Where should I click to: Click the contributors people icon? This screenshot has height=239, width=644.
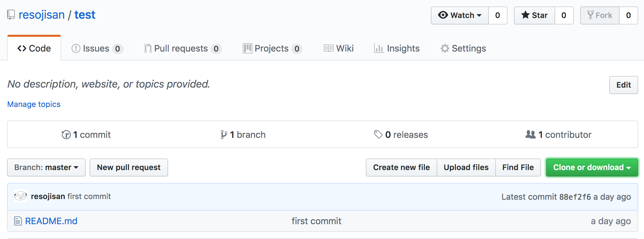(530, 134)
